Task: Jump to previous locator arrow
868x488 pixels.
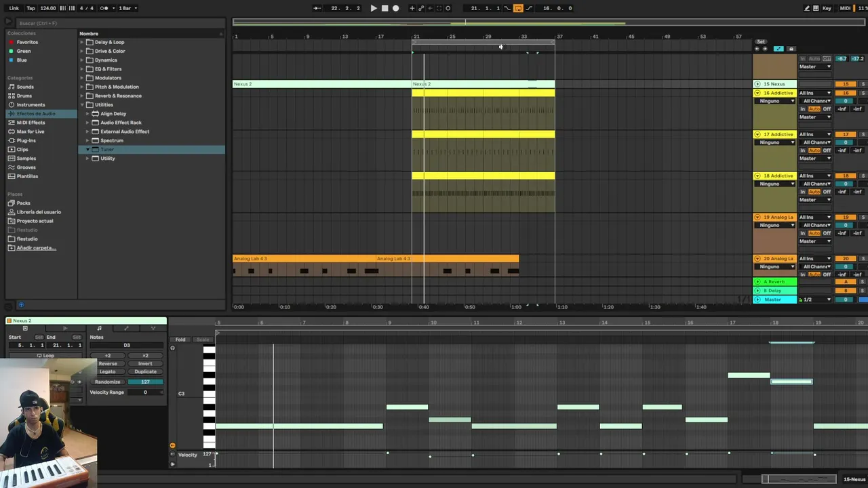Action: (757, 49)
